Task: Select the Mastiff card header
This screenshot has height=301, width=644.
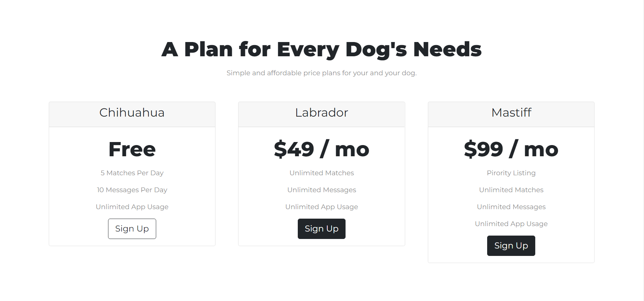Action: tap(511, 113)
